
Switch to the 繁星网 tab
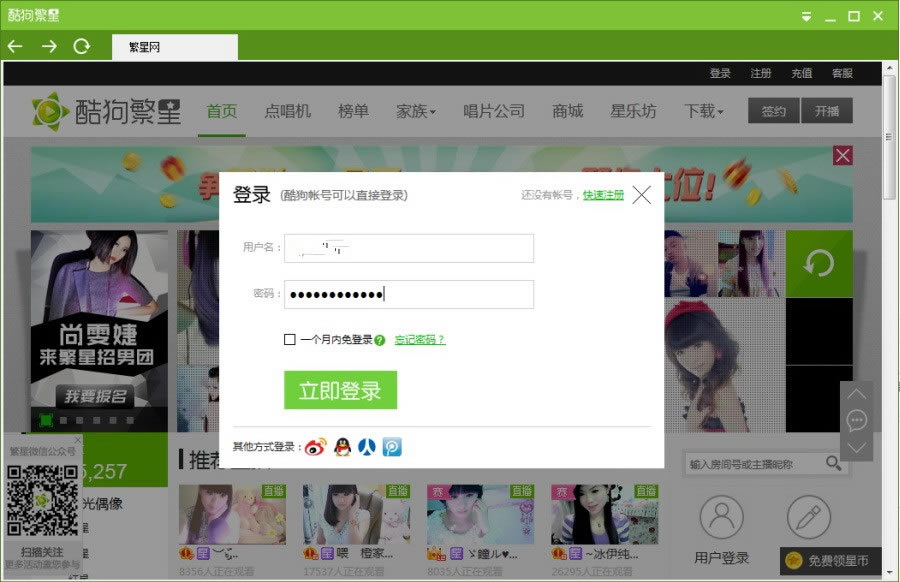tap(174, 47)
